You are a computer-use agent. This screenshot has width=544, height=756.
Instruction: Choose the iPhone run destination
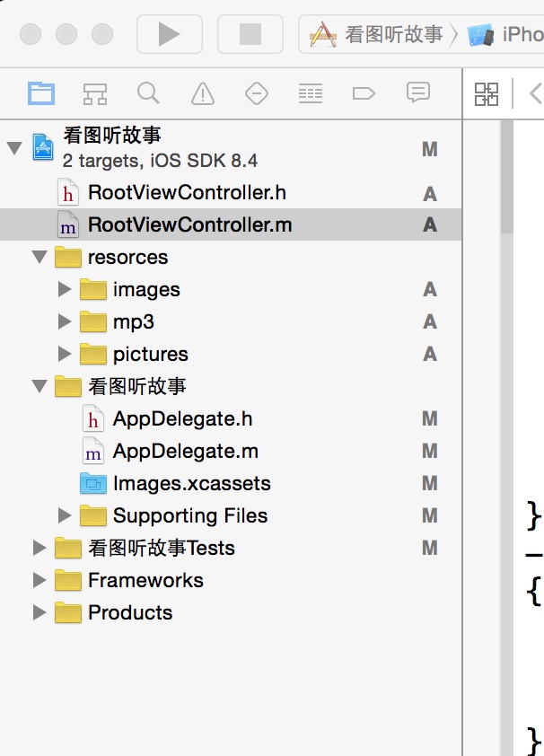pyautogui.click(x=506, y=35)
